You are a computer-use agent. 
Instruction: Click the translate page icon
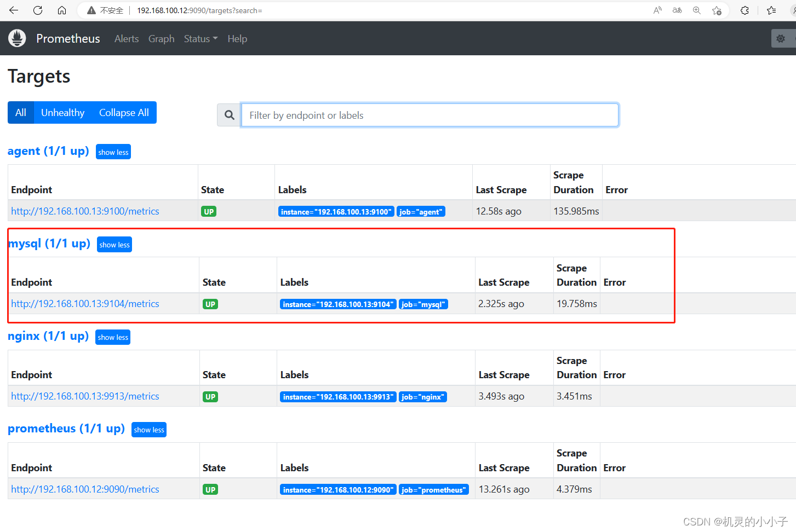tap(677, 10)
